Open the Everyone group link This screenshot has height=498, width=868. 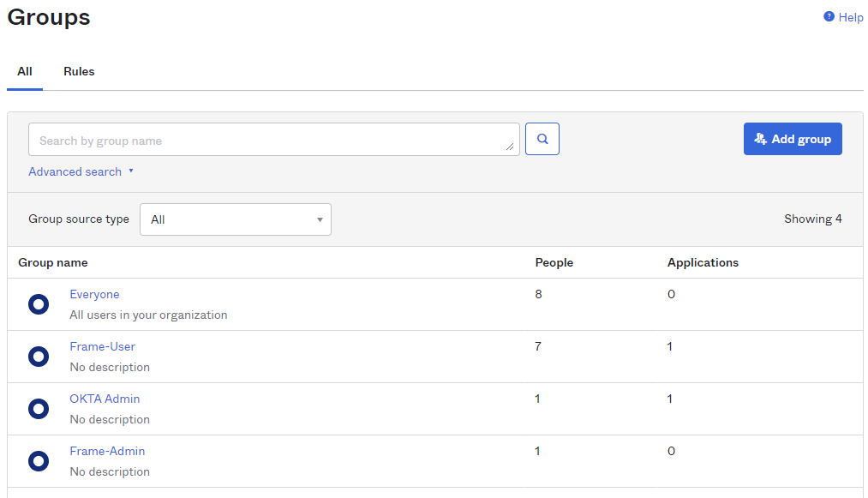(94, 294)
